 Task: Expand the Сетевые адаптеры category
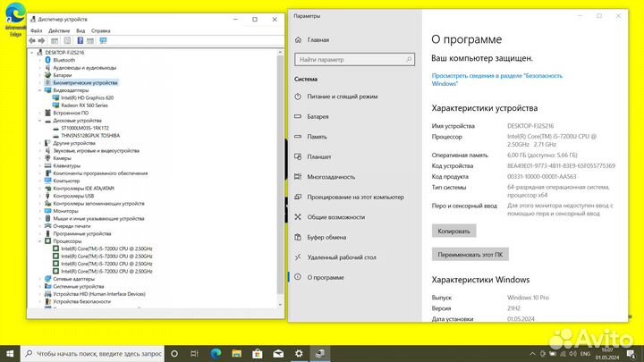[40, 279]
